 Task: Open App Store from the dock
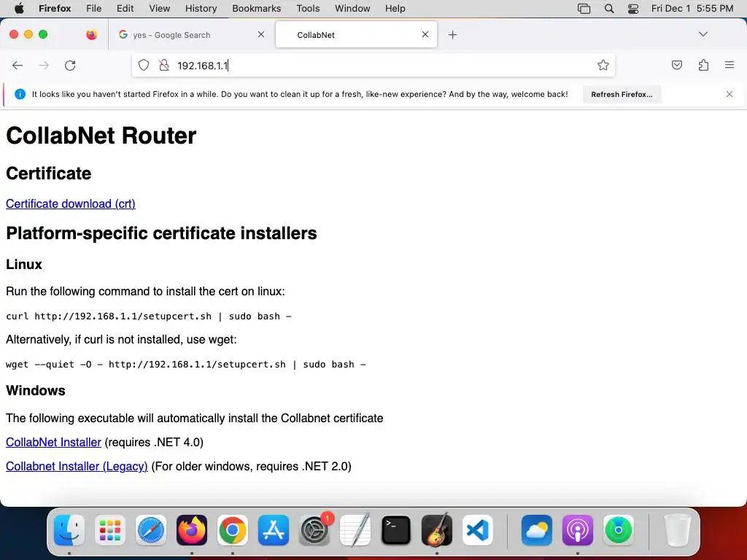(274, 530)
